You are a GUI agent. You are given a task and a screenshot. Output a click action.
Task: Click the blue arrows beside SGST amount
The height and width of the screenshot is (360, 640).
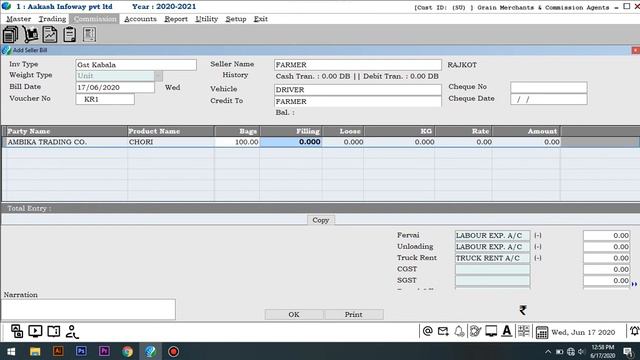(x=634, y=284)
